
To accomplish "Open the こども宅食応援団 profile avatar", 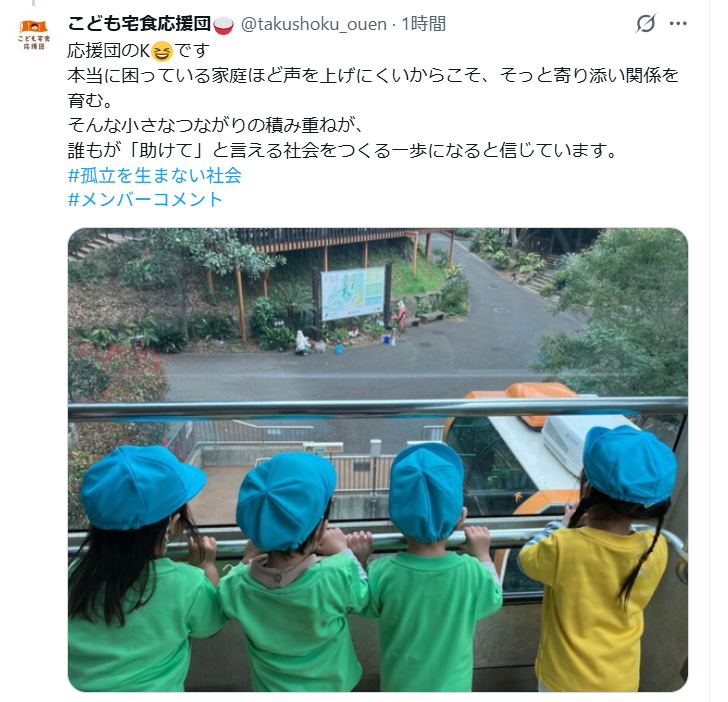I will click(x=34, y=35).
